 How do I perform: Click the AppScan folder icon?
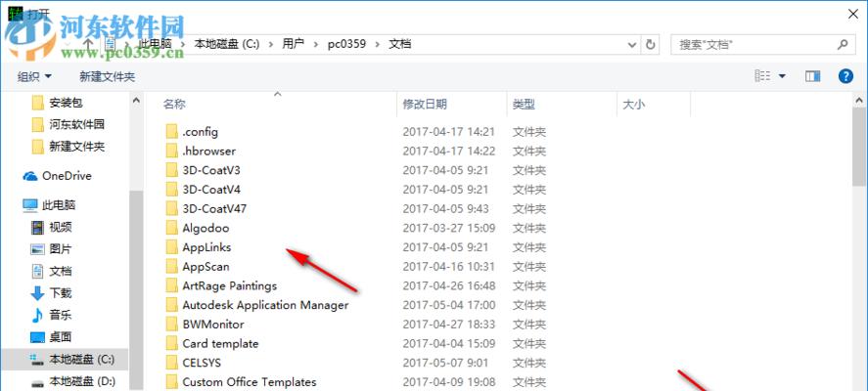point(171,267)
